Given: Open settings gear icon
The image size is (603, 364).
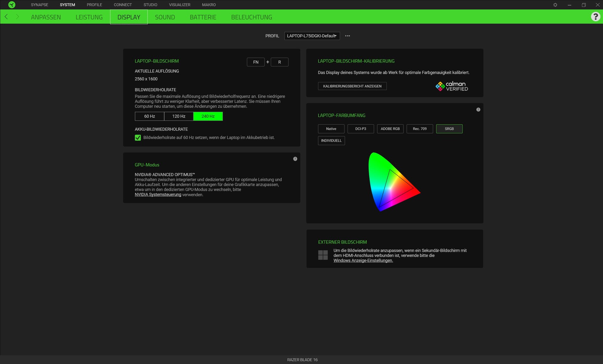Looking at the screenshot, I should pyautogui.click(x=555, y=5).
